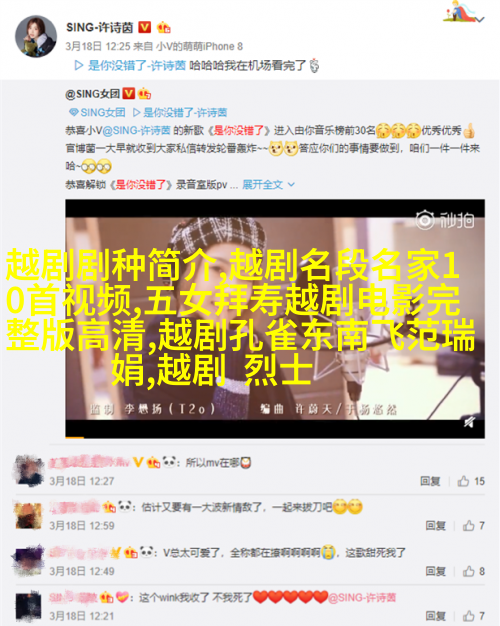Like the comment with 8 likes

[x=474, y=571]
